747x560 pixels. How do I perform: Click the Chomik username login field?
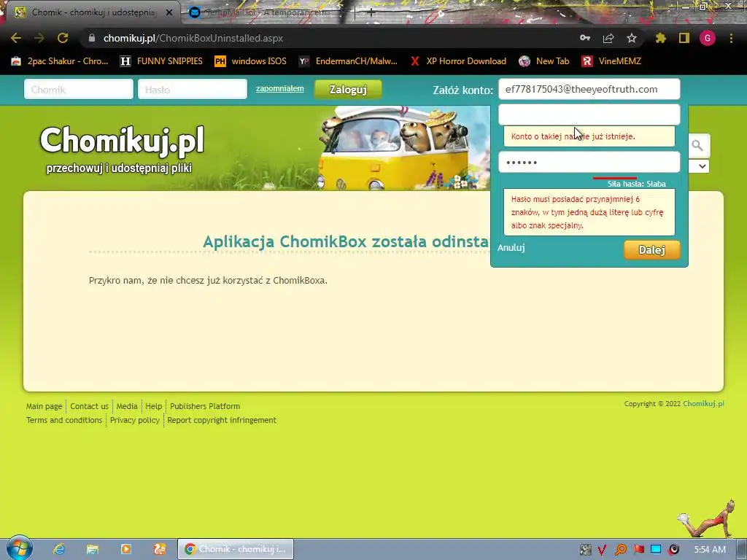pyautogui.click(x=79, y=90)
